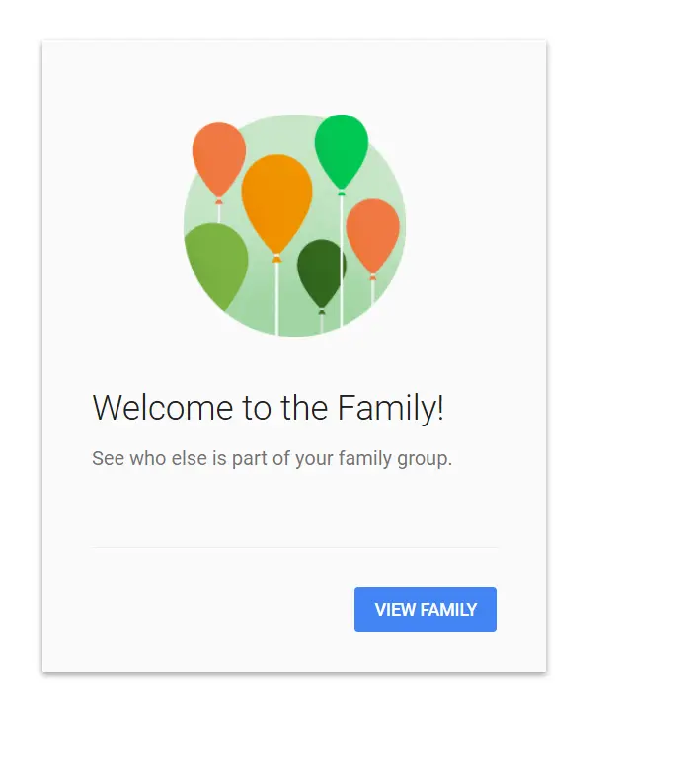This screenshot has width=700, height=773.
Task: Click the knot beneath the dark green balloon
Action: click(322, 312)
